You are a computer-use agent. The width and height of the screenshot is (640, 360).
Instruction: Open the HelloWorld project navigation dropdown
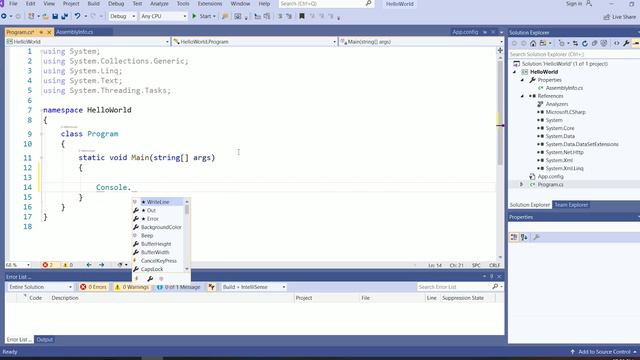pyautogui.click(x=88, y=42)
